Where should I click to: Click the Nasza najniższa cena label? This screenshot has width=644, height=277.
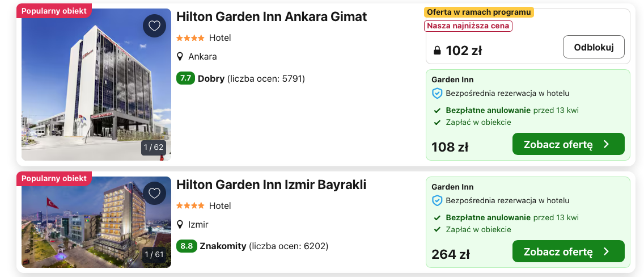point(468,26)
